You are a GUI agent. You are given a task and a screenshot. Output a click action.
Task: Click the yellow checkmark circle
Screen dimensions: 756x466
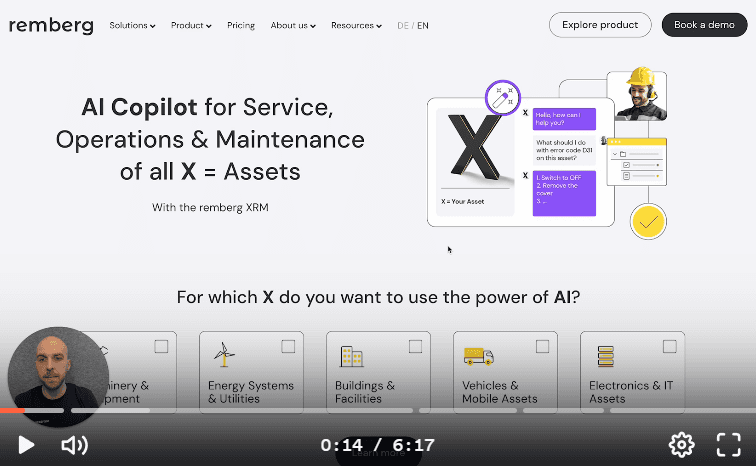(x=648, y=222)
